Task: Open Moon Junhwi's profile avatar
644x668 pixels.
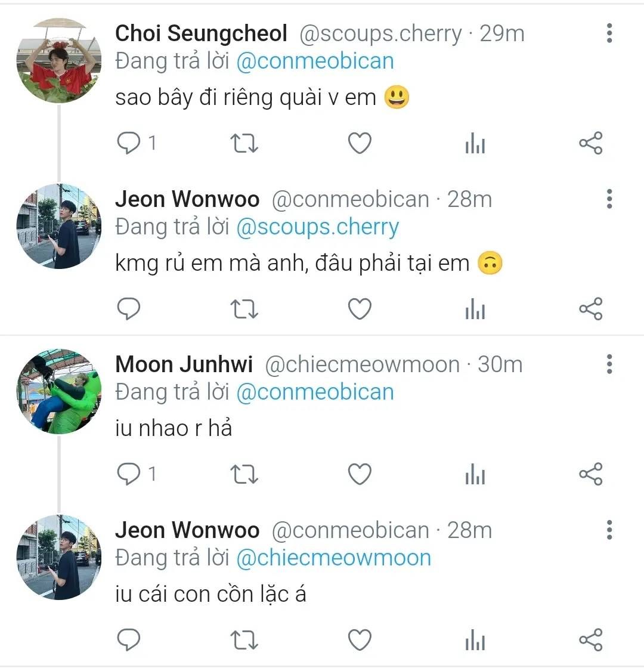Action: coord(58,391)
